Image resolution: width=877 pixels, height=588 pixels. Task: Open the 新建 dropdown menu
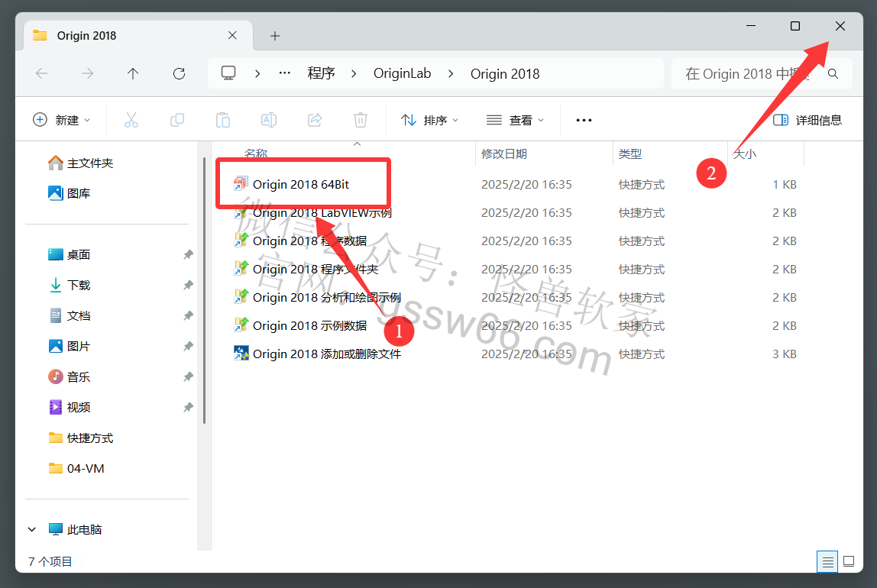[x=62, y=120]
